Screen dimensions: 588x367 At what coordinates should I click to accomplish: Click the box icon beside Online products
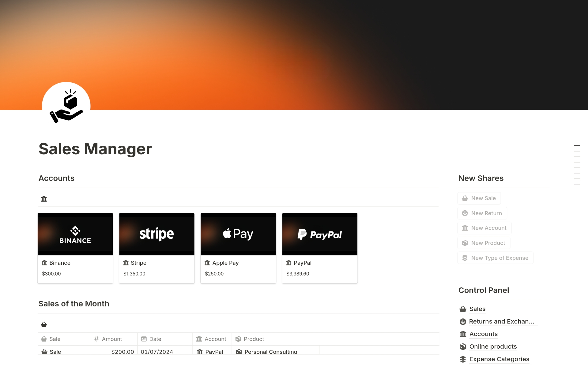[x=463, y=347]
